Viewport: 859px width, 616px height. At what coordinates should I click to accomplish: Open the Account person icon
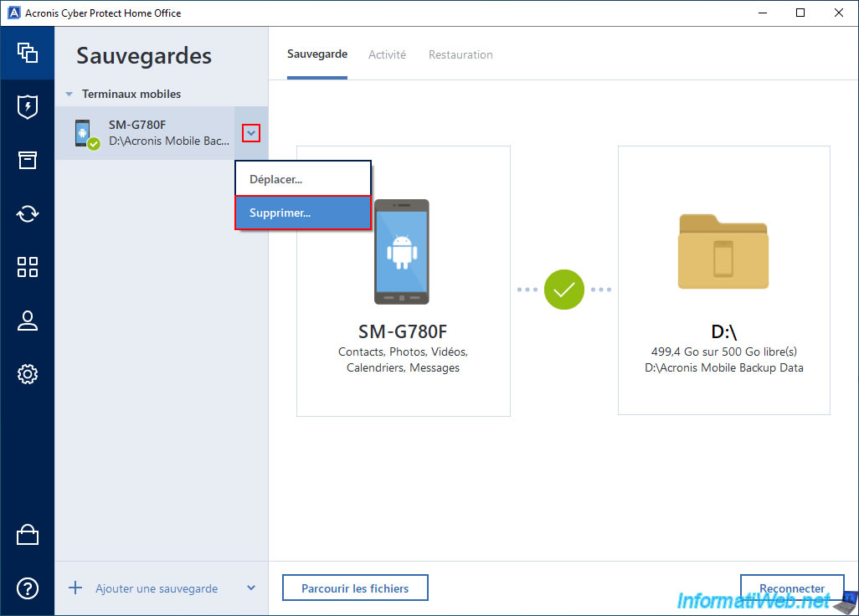(x=28, y=321)
